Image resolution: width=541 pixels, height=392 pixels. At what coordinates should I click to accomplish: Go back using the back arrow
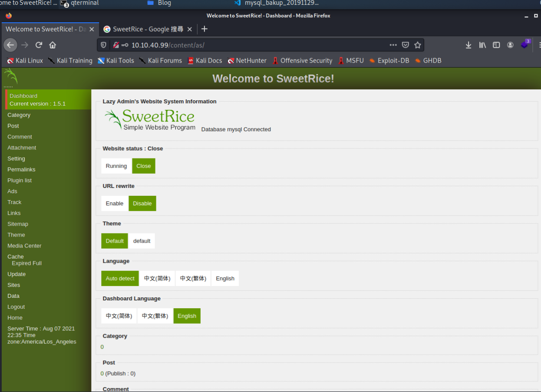point(10,45)
